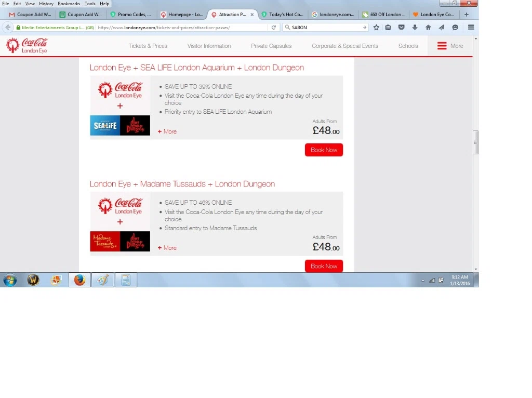Open the Bookmarks menu
This screenshot has height=398, width=532.
[x=69, y=4]
